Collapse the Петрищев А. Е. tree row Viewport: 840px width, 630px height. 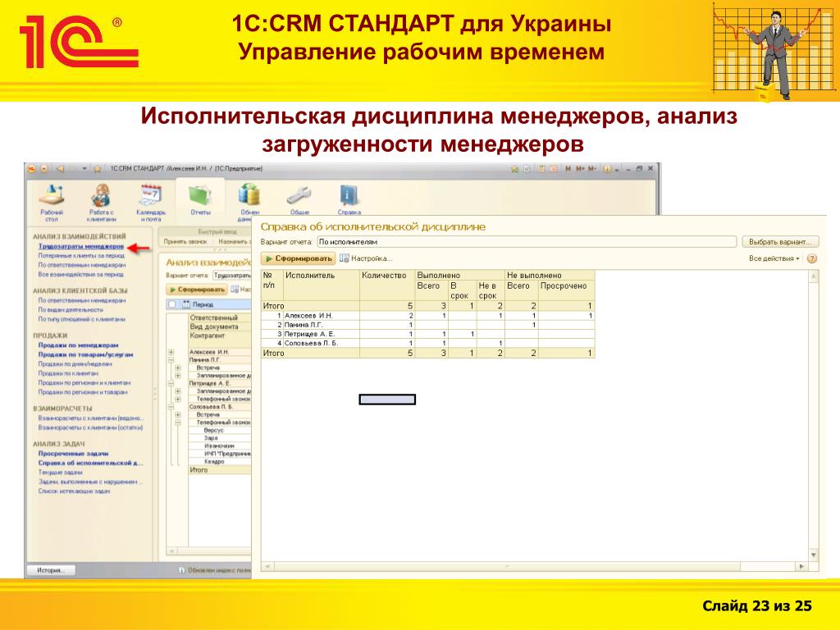(x=171, y=384)
